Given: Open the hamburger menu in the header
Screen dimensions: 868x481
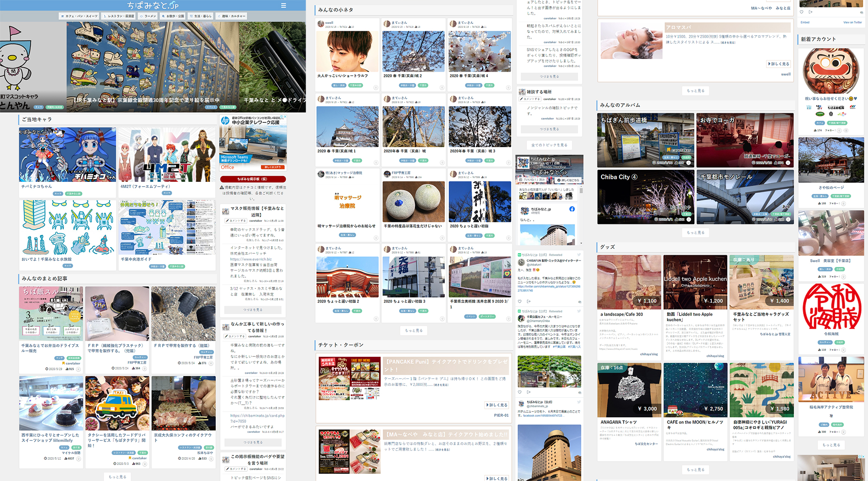Looking at the screenshot, I should 283,6.
